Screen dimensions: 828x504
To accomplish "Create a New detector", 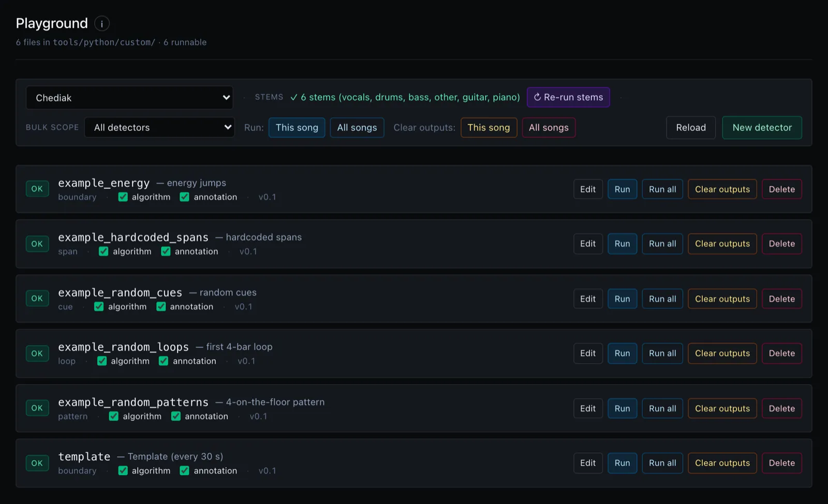I will pyautogui.click(x=762, y=128).
